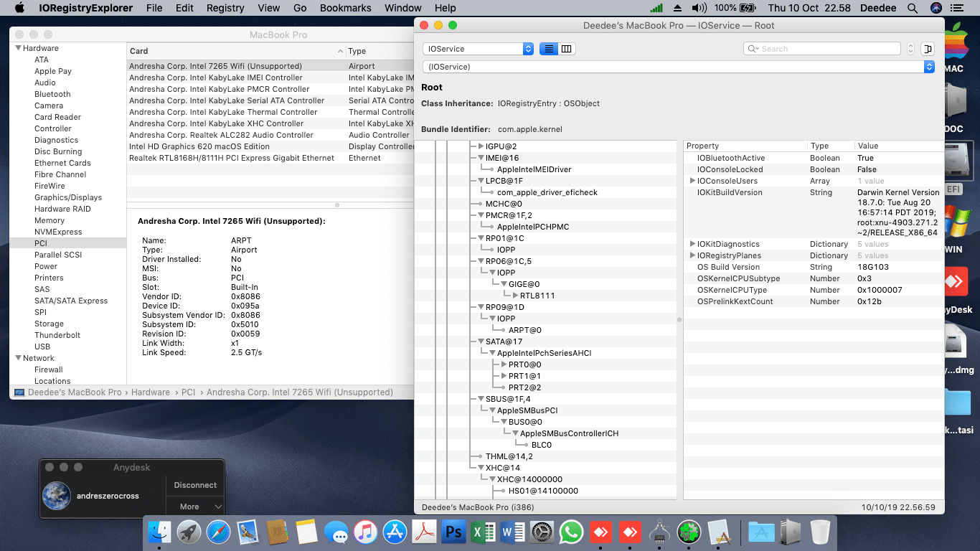Launch iTunes from the dock

[365, 532]
